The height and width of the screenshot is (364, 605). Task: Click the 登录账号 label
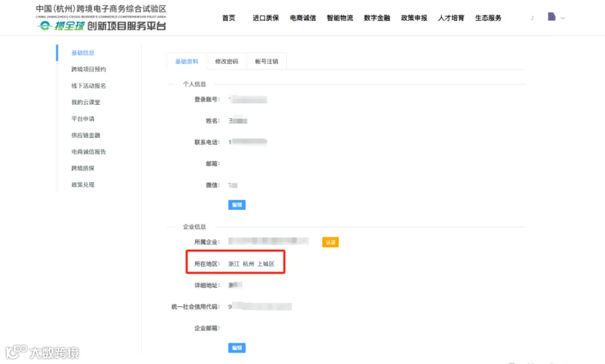[207, 99]
